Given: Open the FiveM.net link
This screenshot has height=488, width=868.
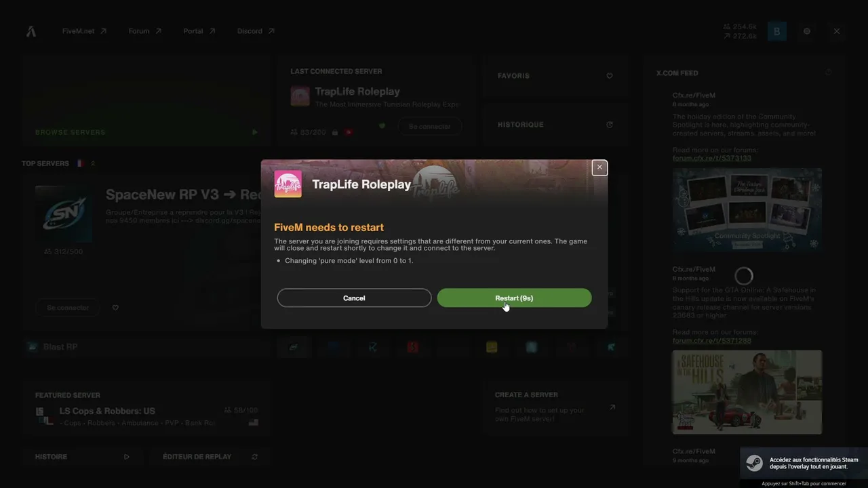Looking at the screenshot, I should tap(84, 31).
